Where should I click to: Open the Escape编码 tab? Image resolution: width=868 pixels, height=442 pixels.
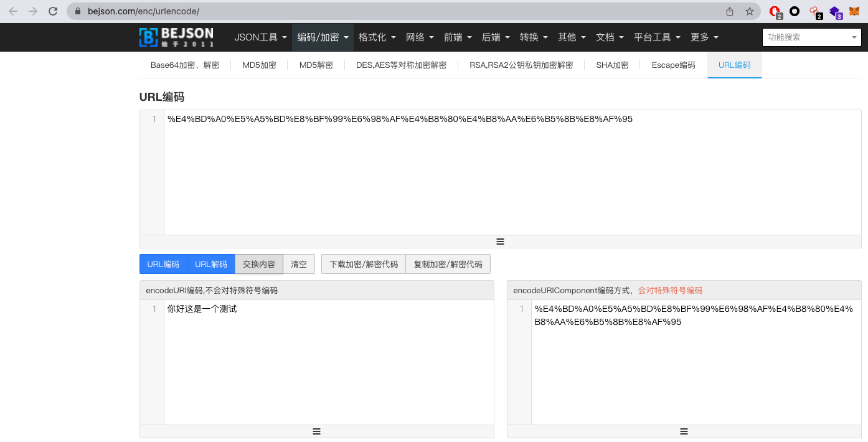pyautogui.click(x=673, y=65)
